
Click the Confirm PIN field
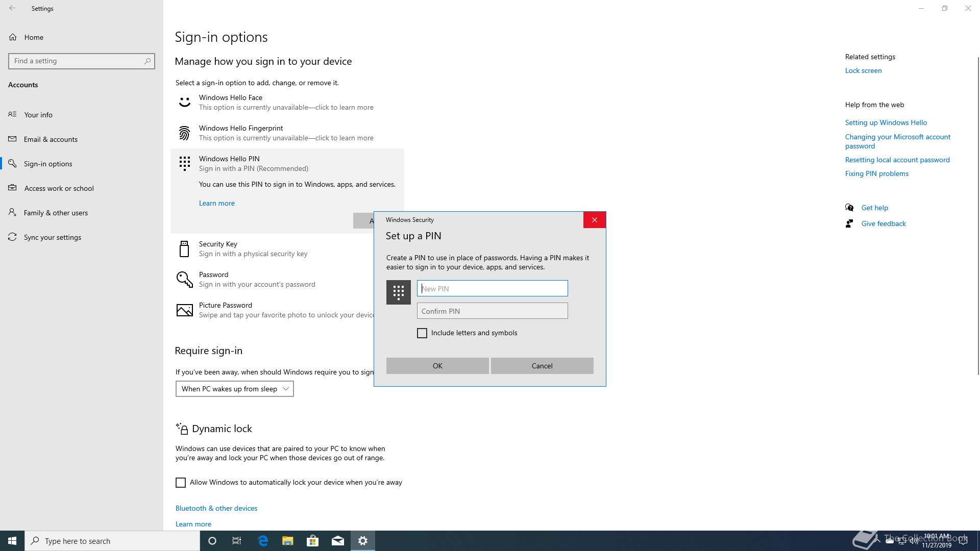pos(492,311)
